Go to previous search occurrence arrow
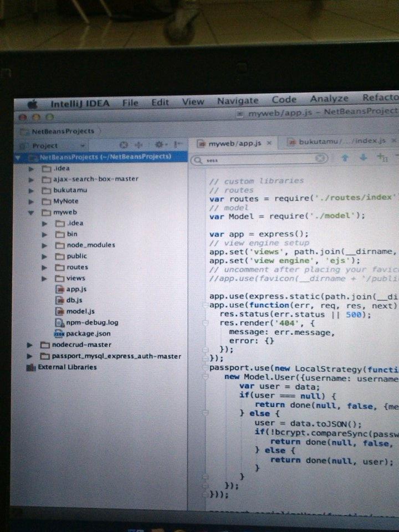The width and height of the screenshot is (399, 532). click(x=345, y=158)
